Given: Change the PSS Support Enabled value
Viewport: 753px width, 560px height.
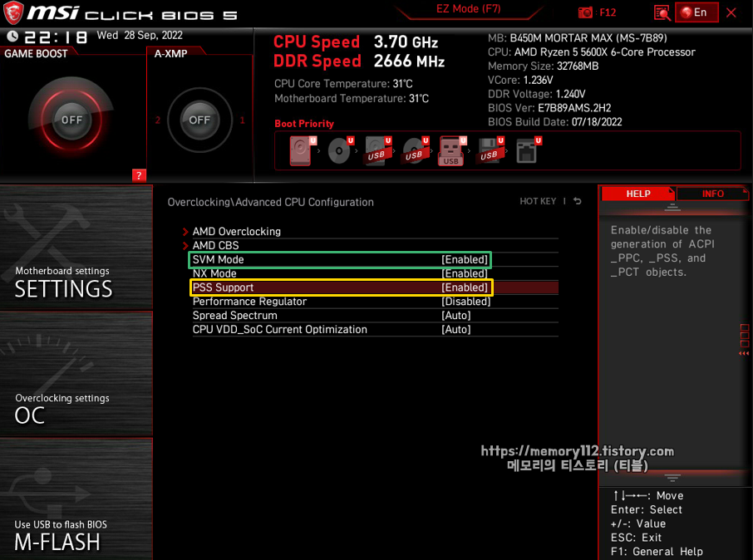Looking at the screenshot, I should [465, 287].
